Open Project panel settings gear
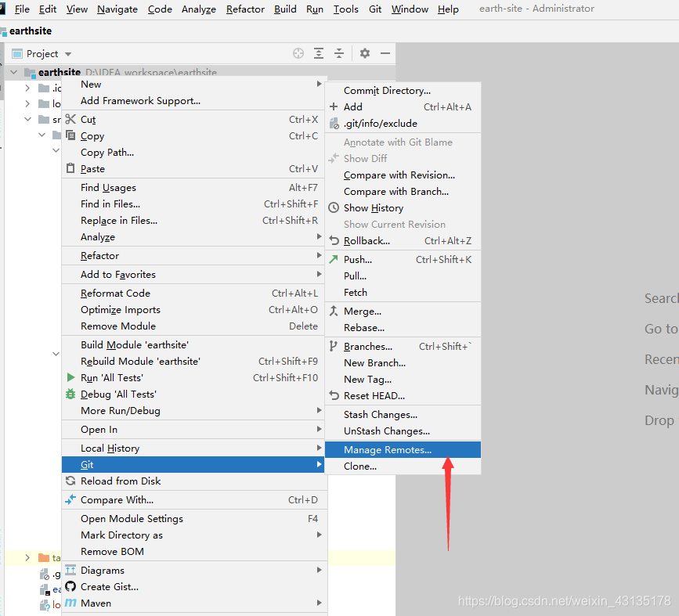679x616 pixels. [x=365, y=53]
